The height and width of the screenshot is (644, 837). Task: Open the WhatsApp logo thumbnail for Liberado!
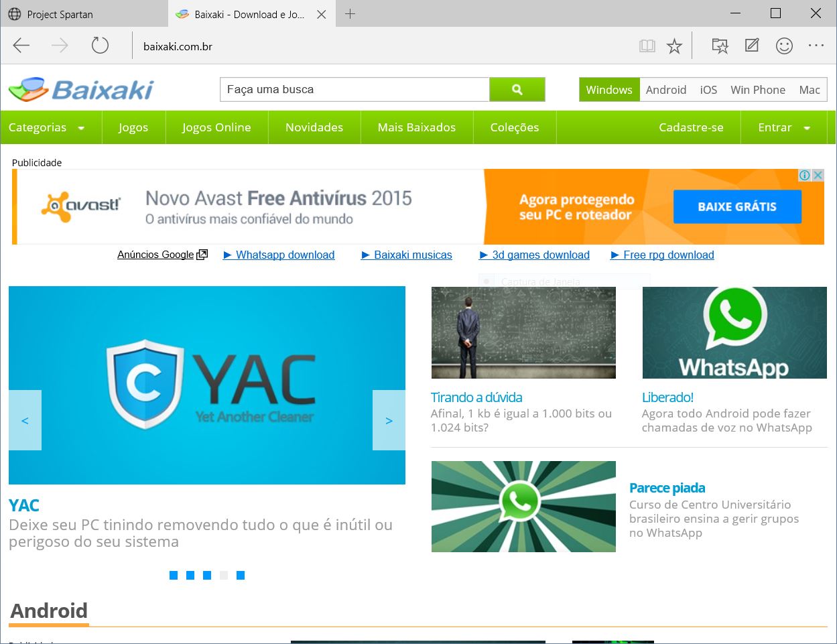[734, 332]
